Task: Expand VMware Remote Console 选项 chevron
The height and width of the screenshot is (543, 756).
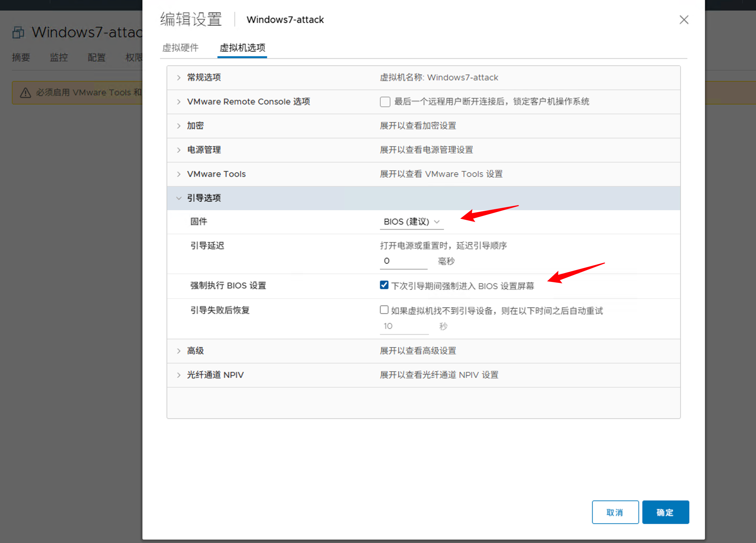Action: 179,101
